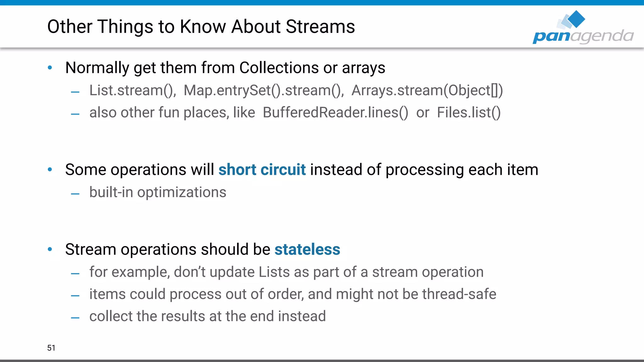Image resolution: width=644 pixels, height=362 pixels.
Task: Click the 'built-in optimizations' sub-bullet
Action: click(158, 192)
